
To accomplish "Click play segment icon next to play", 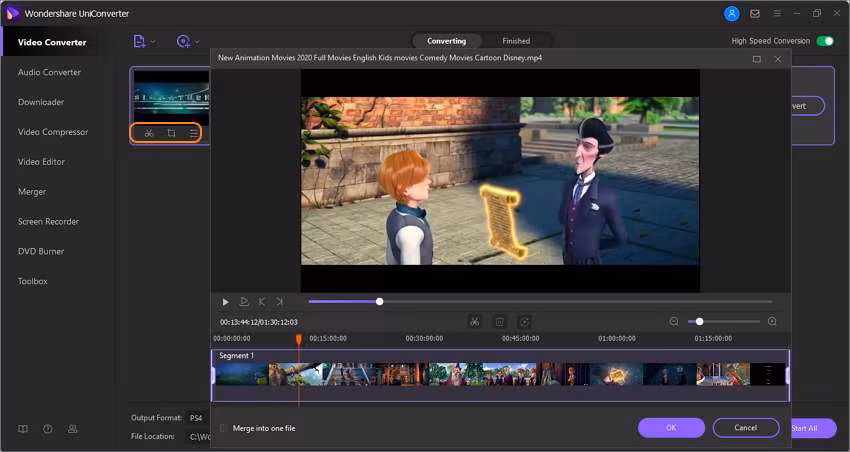I will click(244, 302).
